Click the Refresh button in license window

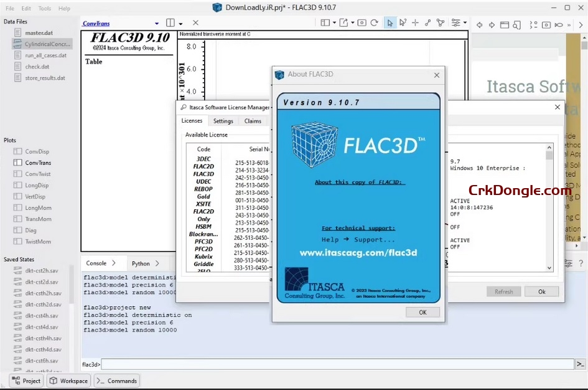tap(503, 291)
